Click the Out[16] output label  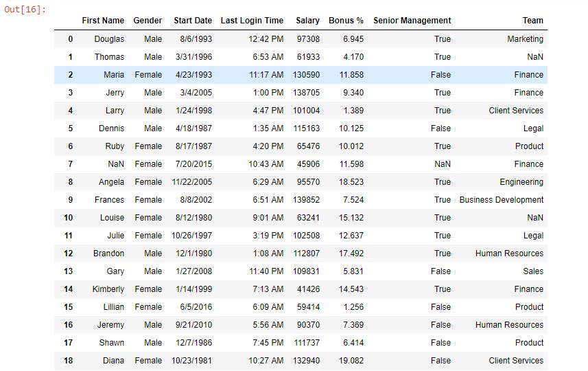tap(25, 10)
